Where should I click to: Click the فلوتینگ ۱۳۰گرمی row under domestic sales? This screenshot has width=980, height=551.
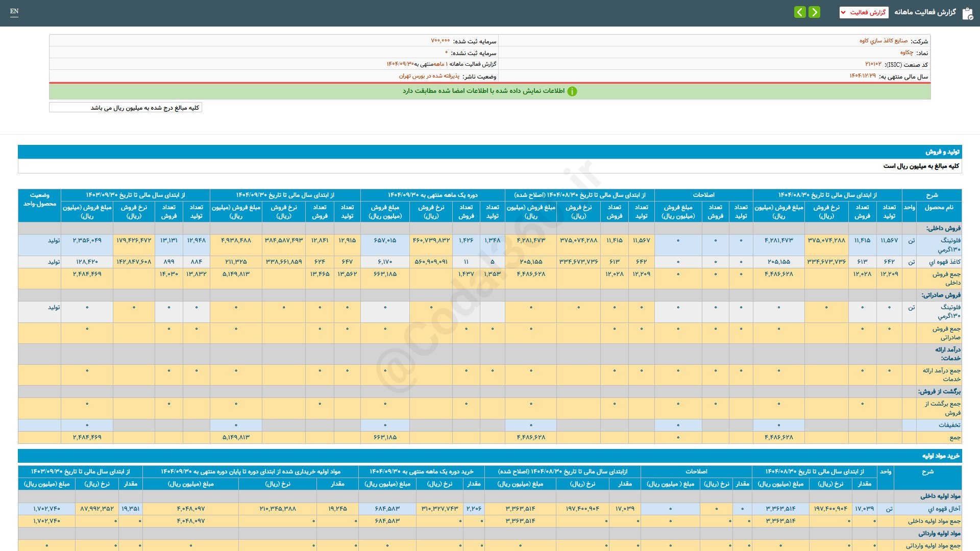pos(950,244)
